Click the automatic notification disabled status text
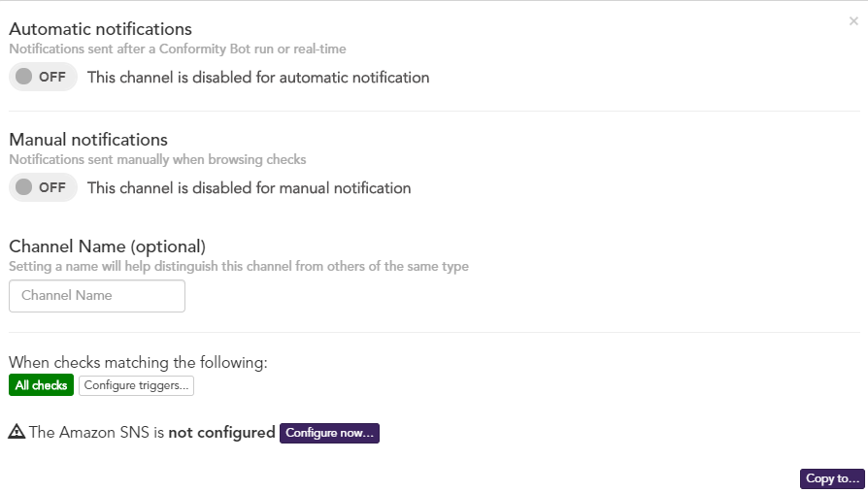868x493 pixels. coord(258,78)
